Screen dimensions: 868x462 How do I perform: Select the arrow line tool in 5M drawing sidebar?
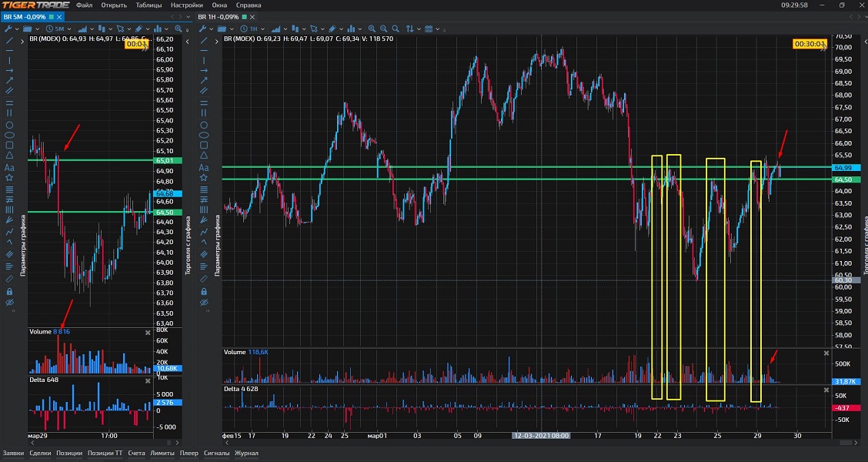click(9, 80)
